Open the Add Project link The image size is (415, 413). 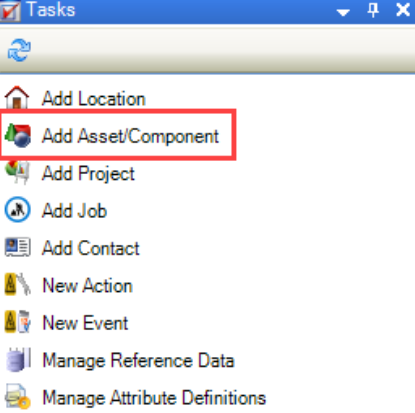[x=88, y=174]
